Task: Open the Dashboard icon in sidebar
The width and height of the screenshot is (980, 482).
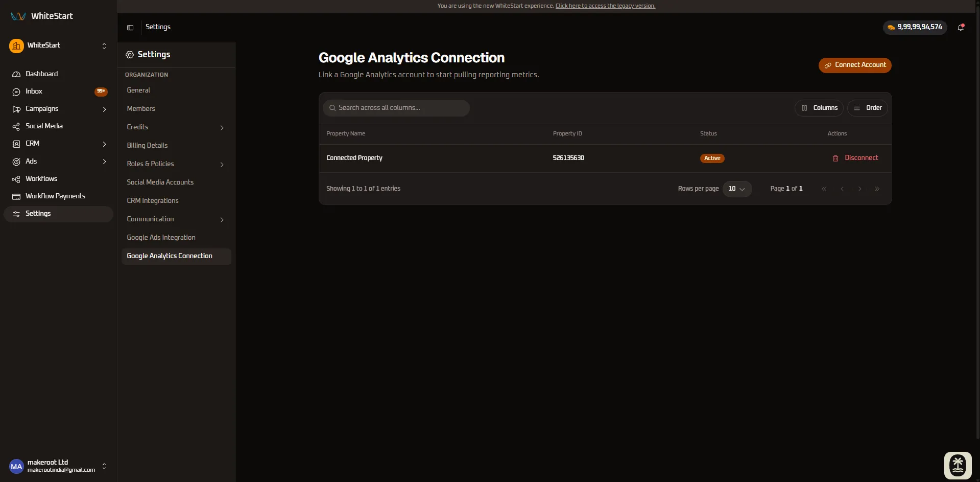Action: click(x=16, y=74)
